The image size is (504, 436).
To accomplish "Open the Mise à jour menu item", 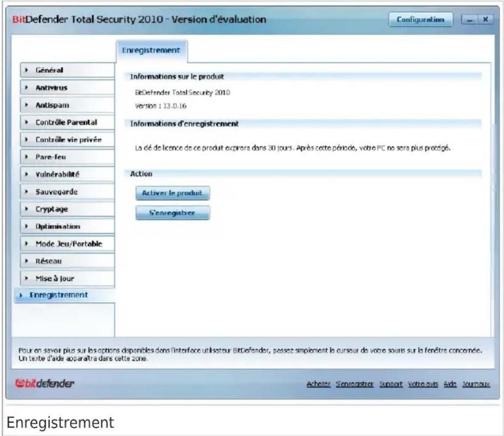I will point(67,278).
